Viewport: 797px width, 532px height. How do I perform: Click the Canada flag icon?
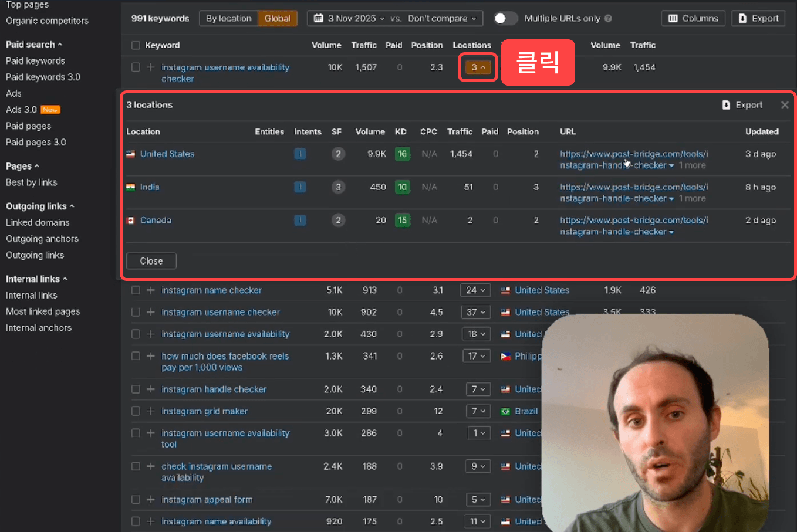coord(131,221)
